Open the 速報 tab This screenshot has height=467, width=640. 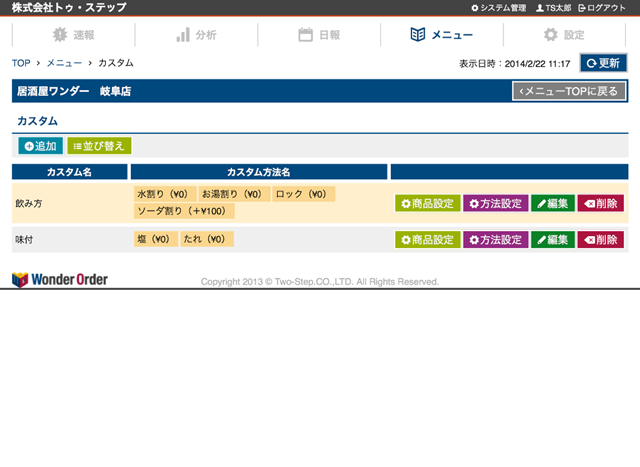coord(73,35)
